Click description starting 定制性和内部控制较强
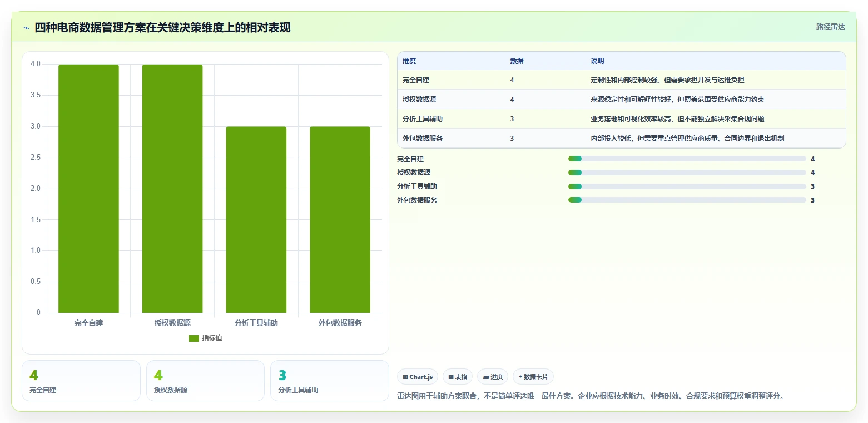This screenshot has width=868, height=423. [667, 80]
